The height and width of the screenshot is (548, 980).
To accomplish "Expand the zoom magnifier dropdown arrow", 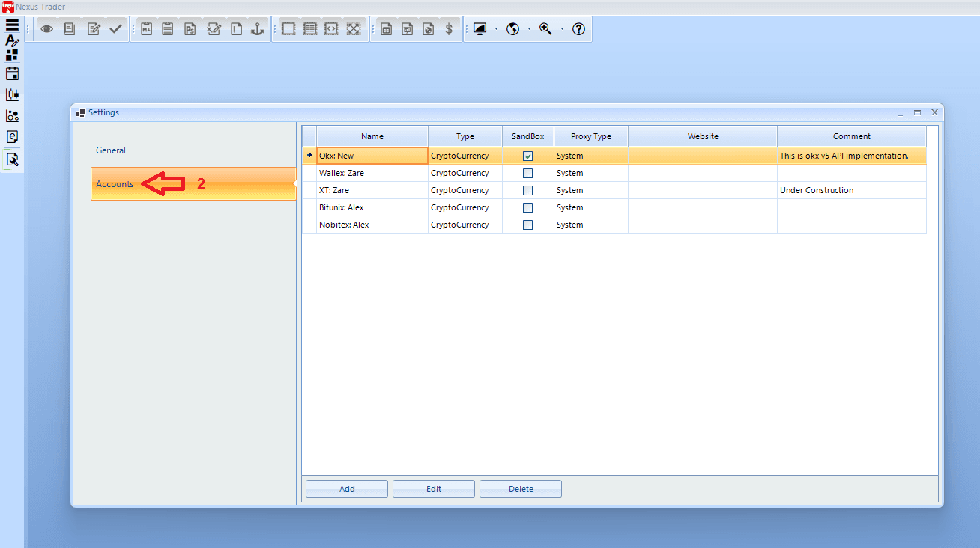I will tap(562, 29).
